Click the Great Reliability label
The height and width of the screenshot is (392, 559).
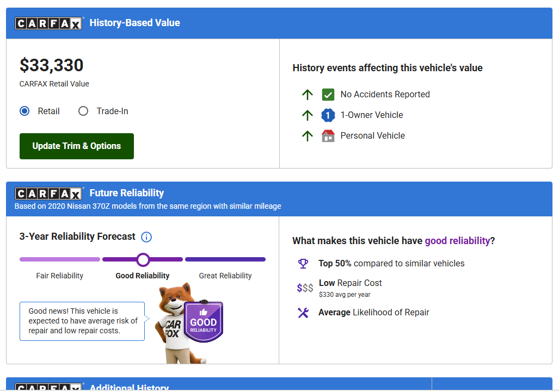click(225, 276)
